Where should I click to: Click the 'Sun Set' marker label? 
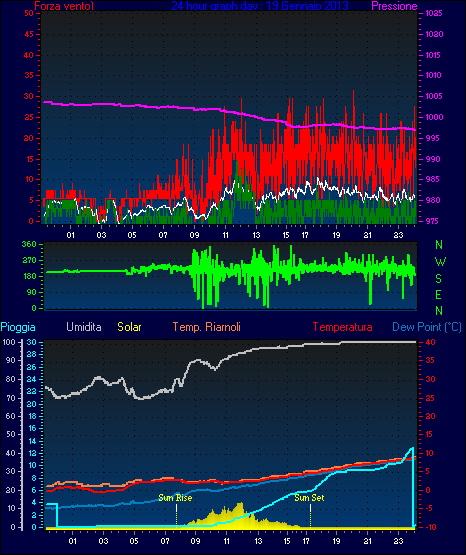pos(309,498)
